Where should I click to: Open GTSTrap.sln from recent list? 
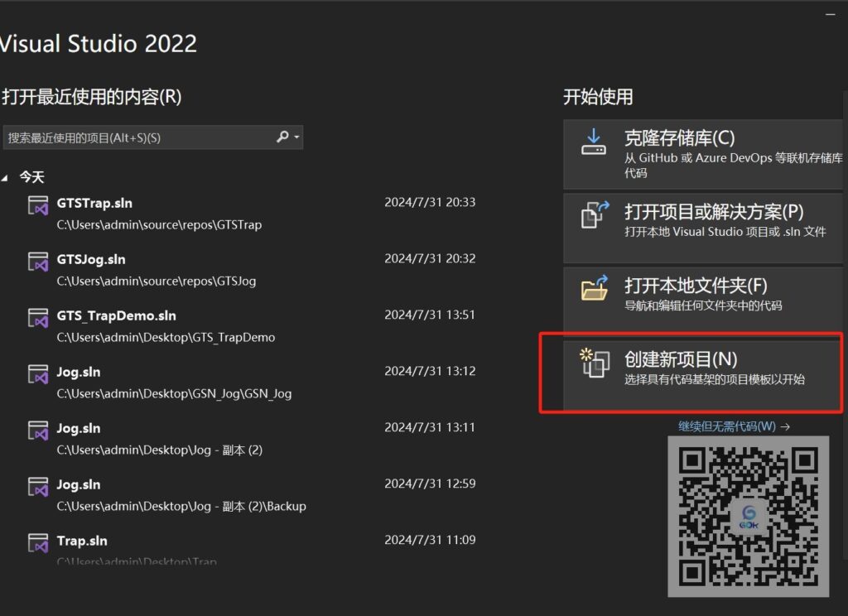94,204
